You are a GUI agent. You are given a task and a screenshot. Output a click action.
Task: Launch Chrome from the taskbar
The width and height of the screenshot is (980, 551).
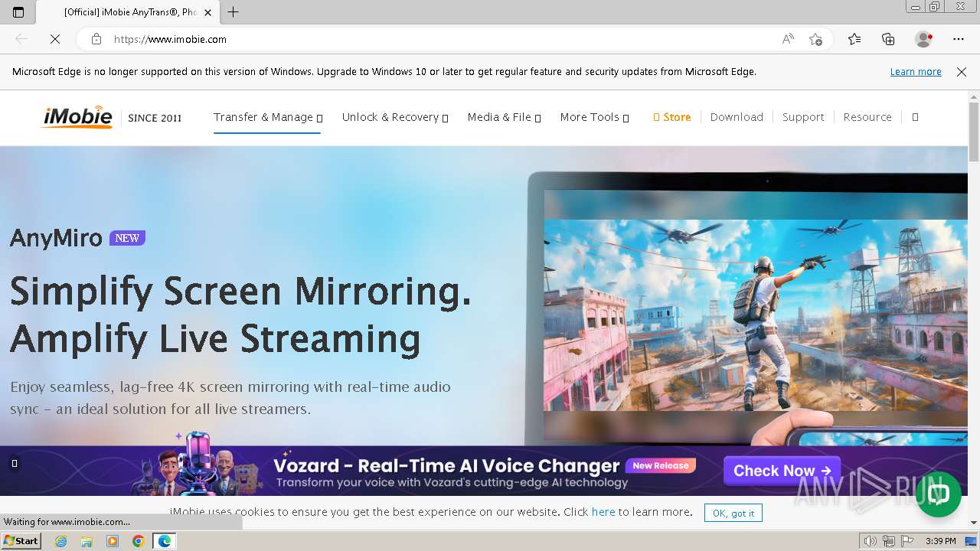point(138,541)
